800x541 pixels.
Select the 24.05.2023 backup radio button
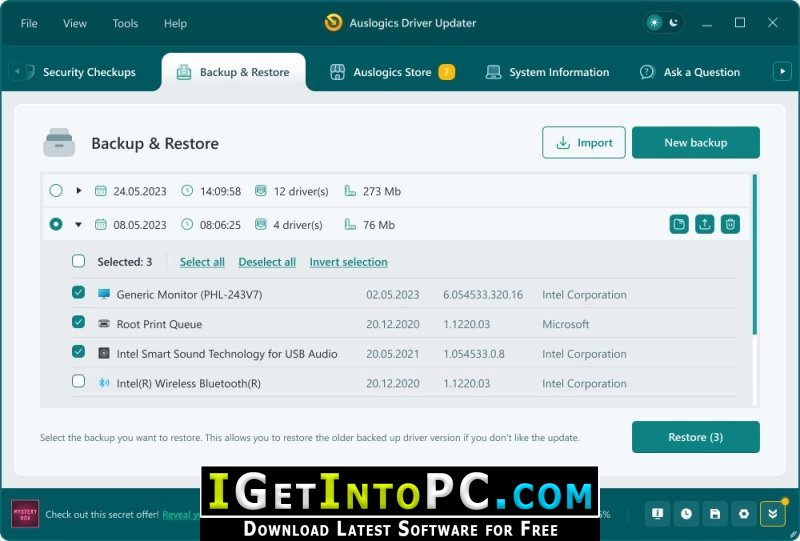(56, 191)
